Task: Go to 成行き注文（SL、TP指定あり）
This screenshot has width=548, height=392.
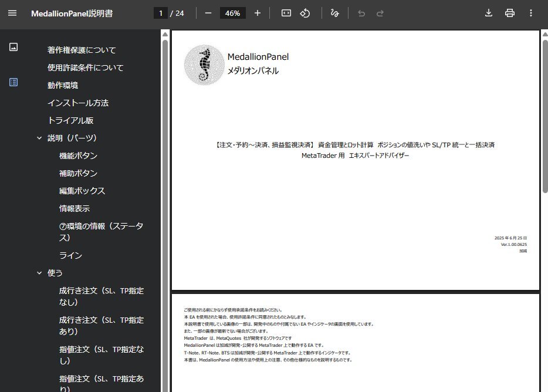Action: 102,326
